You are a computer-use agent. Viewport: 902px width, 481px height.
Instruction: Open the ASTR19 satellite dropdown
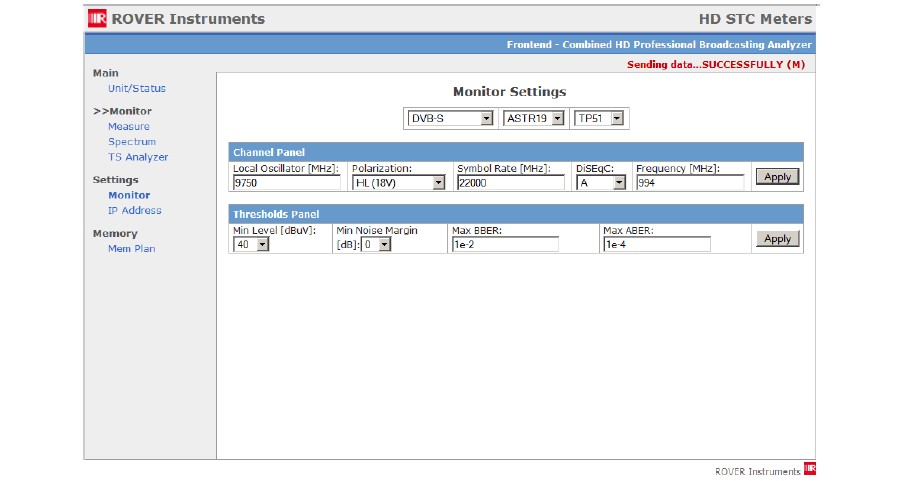click(533, 119)
